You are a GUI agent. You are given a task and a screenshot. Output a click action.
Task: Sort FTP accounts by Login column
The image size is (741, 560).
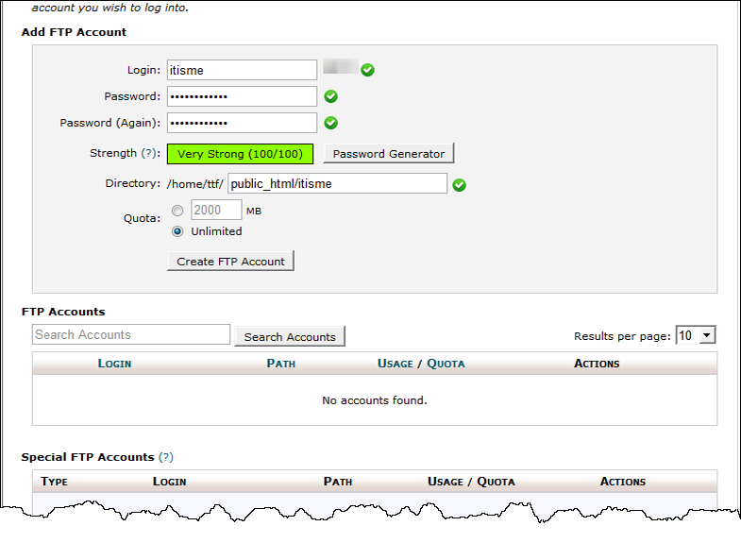(x=114, y=364)
